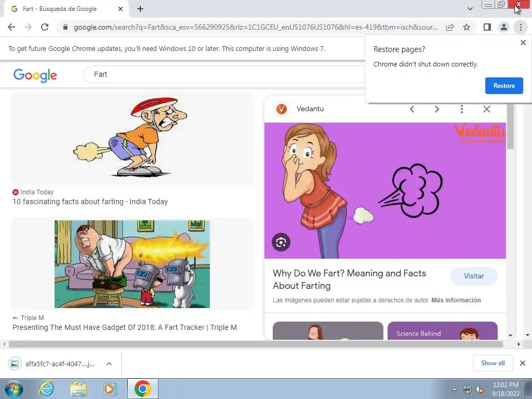Open Windows Media Player from the taskbar

pyautogui.click(x=110, y=389)
